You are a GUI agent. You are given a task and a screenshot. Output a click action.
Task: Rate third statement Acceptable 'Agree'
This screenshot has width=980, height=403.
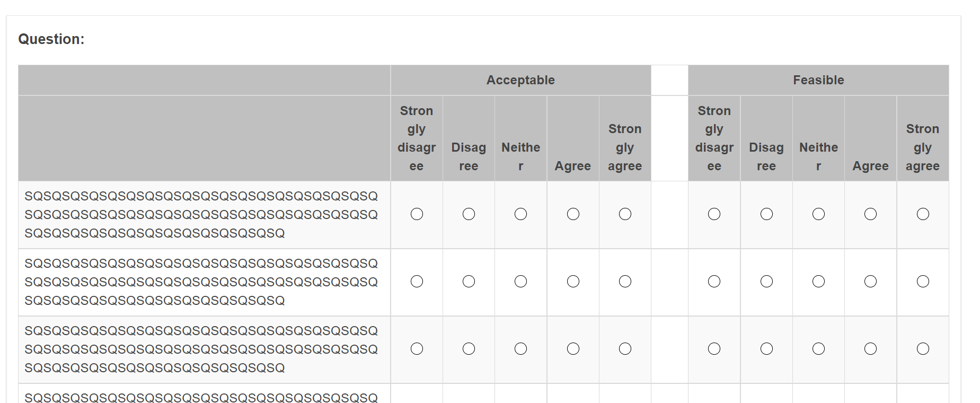[x=573, y=349]
